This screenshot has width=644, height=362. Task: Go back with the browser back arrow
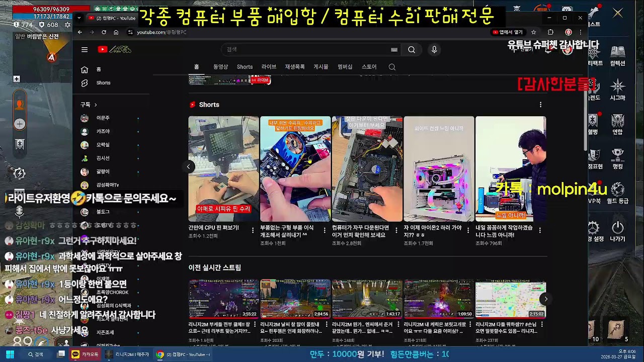(x=79, y=32)
